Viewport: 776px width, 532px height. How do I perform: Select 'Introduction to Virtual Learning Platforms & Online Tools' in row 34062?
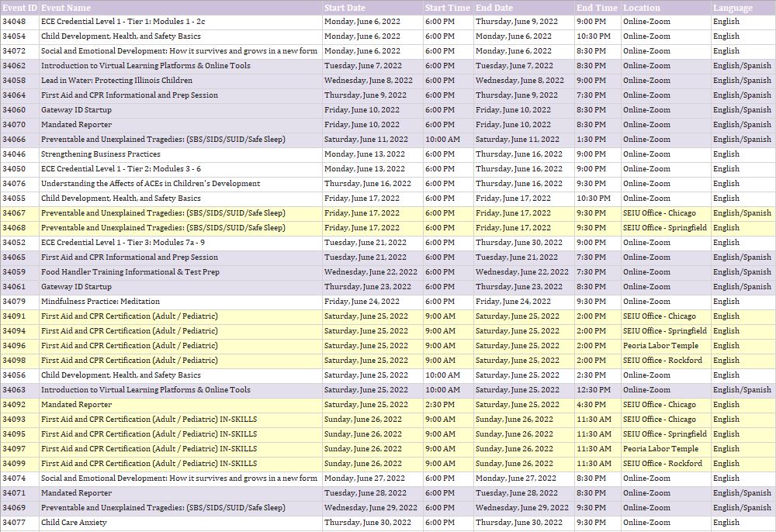[146, 65]
